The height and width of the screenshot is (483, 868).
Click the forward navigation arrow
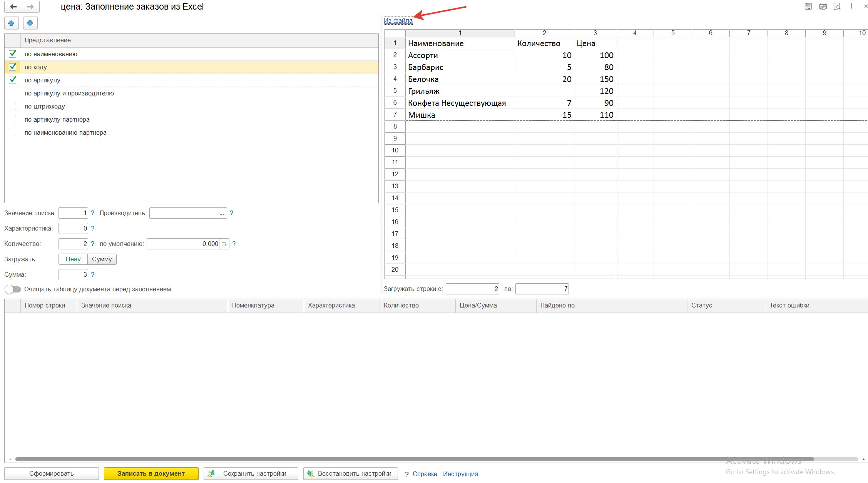click(31, 7)
